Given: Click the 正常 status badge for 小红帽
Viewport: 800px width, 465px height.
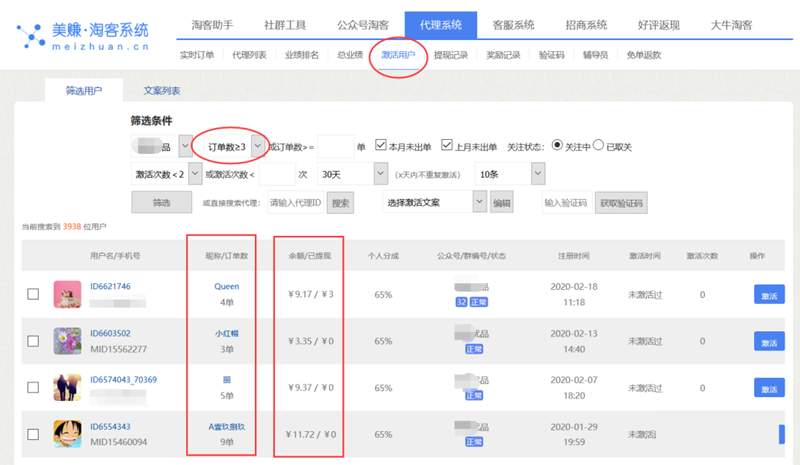Looking at the screenshot, I should pyautogui.click(x=476, y=350).
